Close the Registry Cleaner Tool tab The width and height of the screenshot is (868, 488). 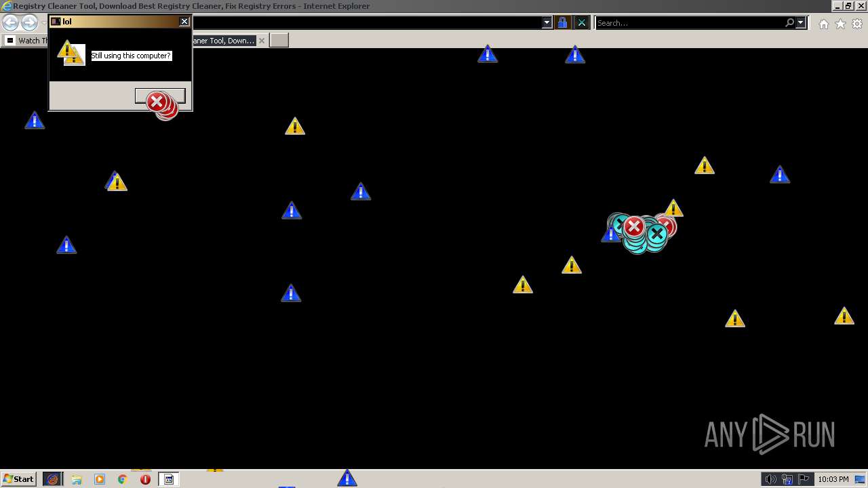coord(262,41)
